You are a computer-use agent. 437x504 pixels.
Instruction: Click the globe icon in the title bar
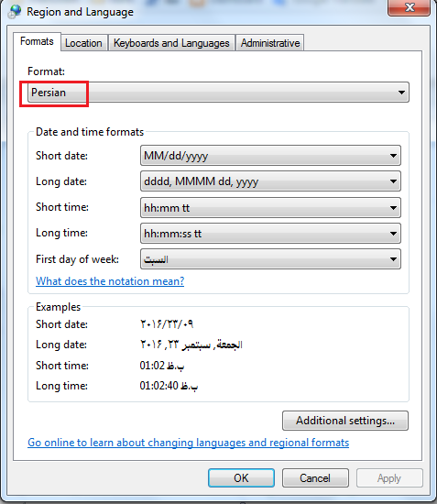pyautogui.click(x=15, y=12)
